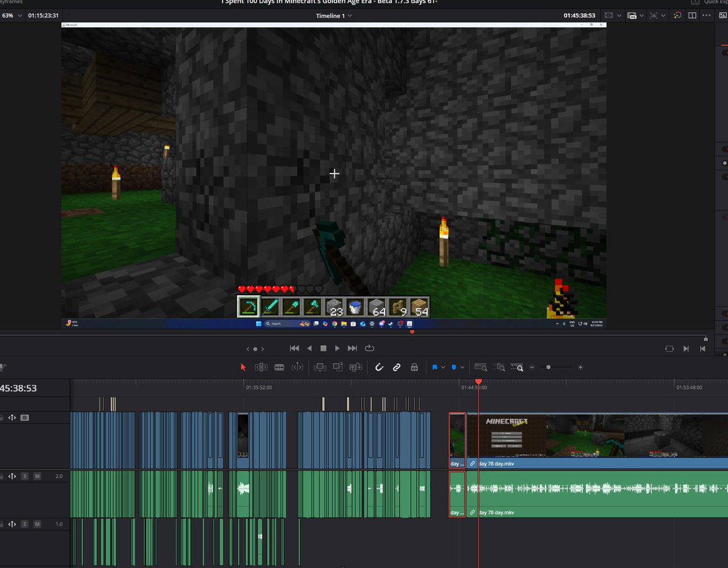Toggle auto select on audio track 1.0

point(12,524)
